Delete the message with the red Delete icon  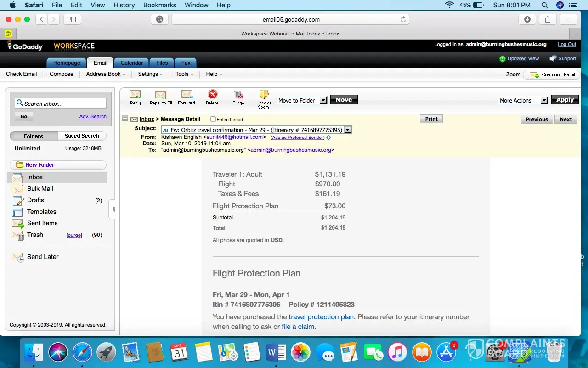(x=212, y=95)
